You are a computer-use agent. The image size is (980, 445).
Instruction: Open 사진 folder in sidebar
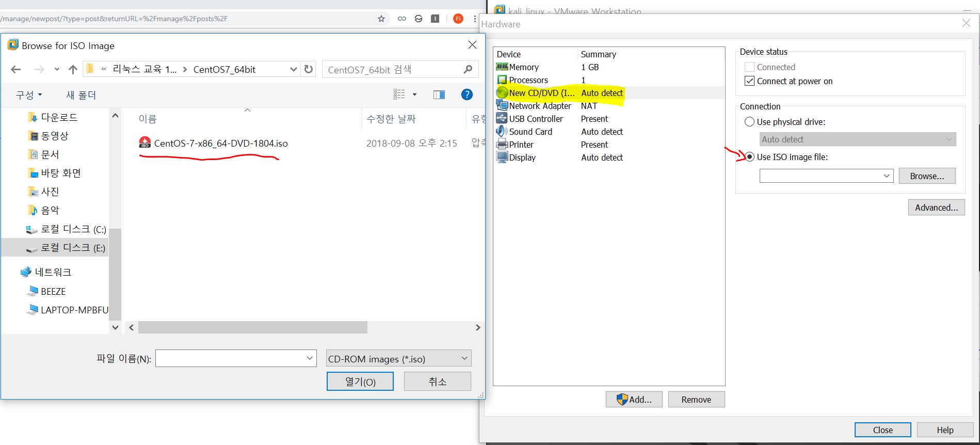tap(43, 192)
